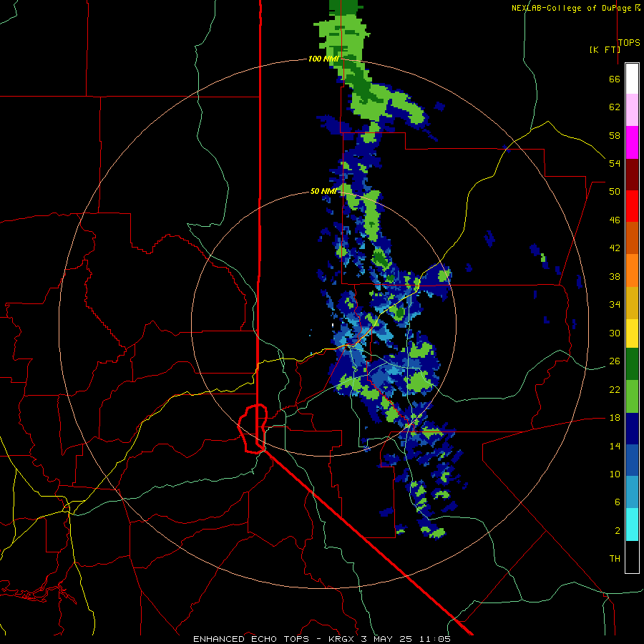
Task: Click the legend value 18
Action: click(615, 418)
